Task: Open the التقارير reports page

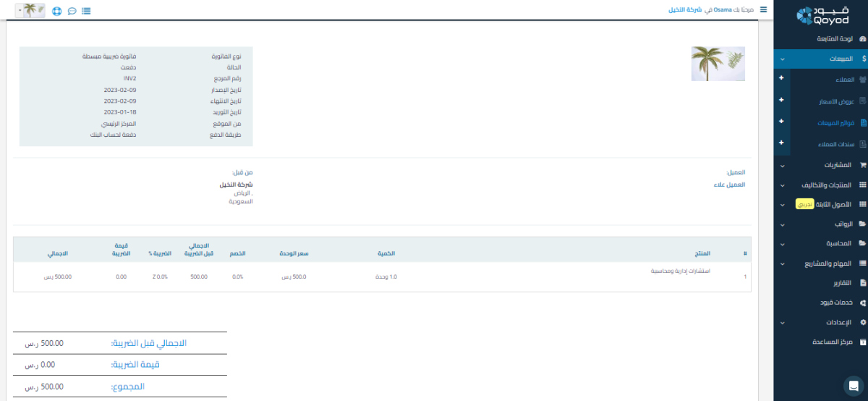Action: [x=832, y=283]
